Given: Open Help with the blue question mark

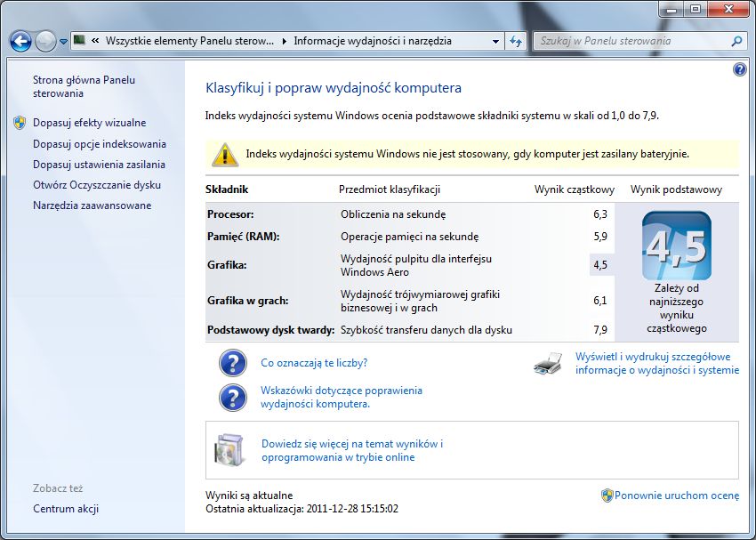Looking at the screenshot, I should 740,69.
